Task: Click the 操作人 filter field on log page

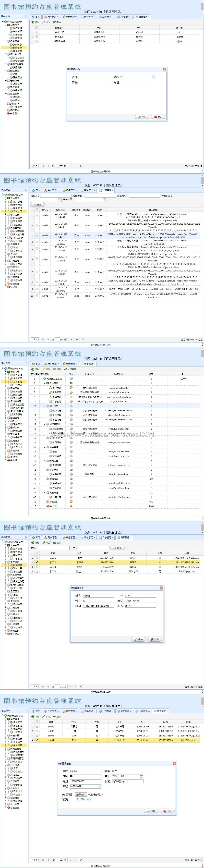Action: [x=56, y=195]
